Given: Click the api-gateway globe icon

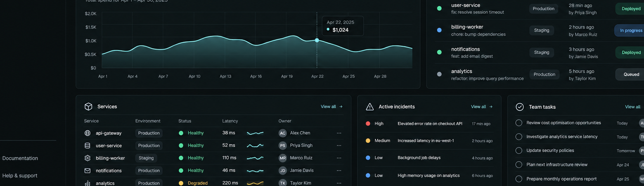Looking at the screenshot, I should (88, 133).
